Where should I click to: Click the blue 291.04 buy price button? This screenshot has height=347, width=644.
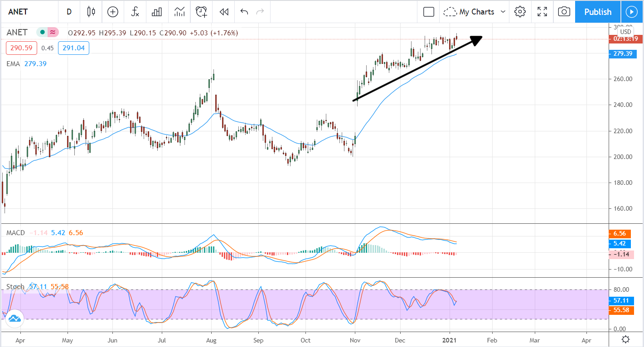point(73,48)
